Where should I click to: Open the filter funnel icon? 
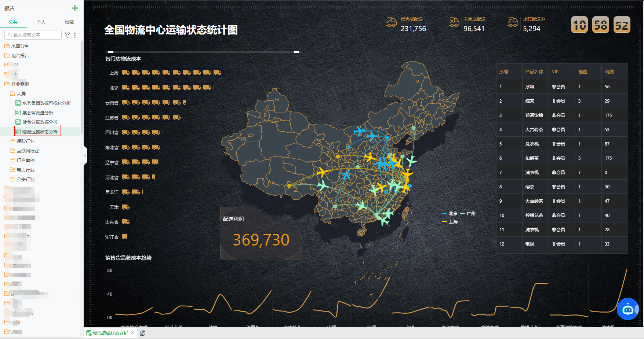click(68, 35)
